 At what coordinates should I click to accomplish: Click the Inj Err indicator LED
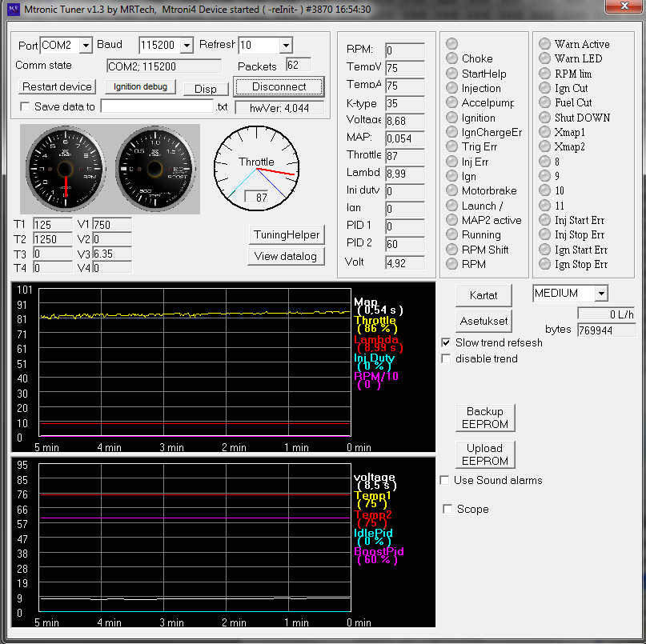tap(452, 162)
